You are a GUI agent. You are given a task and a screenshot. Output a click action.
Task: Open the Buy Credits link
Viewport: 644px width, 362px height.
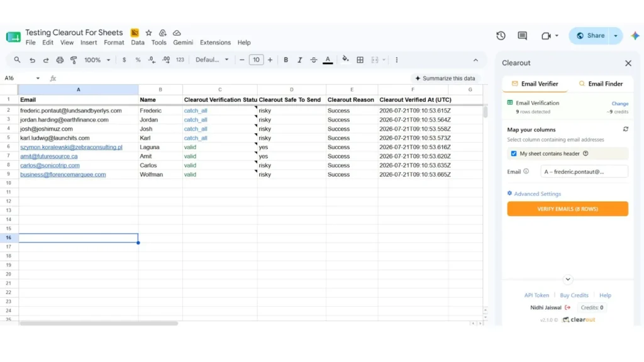point(574,295)
